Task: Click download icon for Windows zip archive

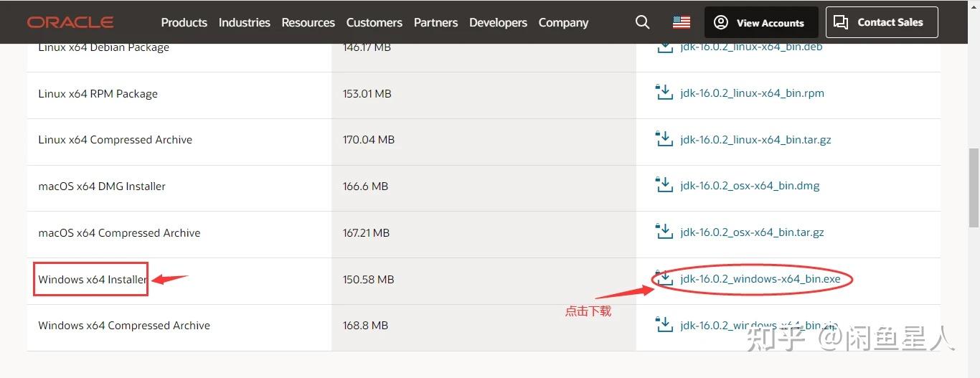Action: 664,325
